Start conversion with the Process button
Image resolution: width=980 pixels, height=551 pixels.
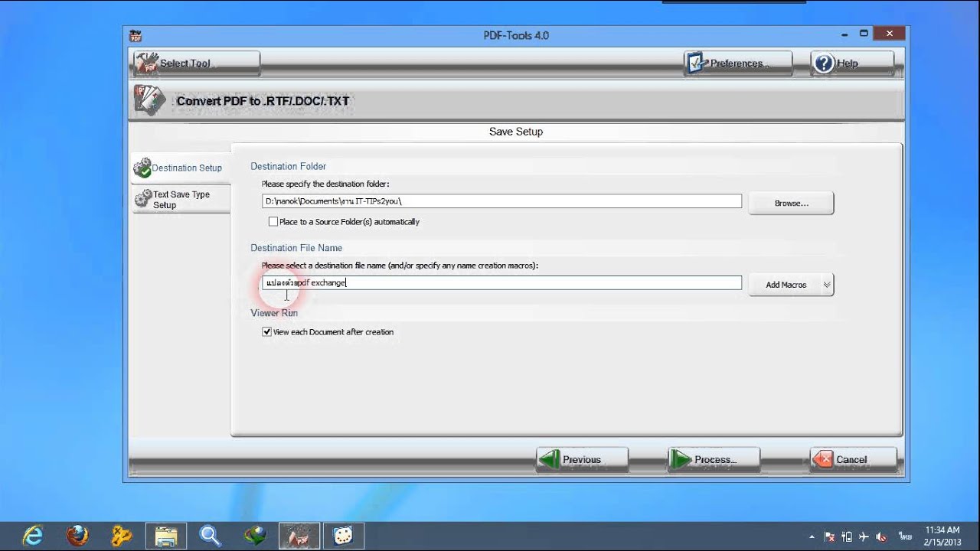point(714,459)
